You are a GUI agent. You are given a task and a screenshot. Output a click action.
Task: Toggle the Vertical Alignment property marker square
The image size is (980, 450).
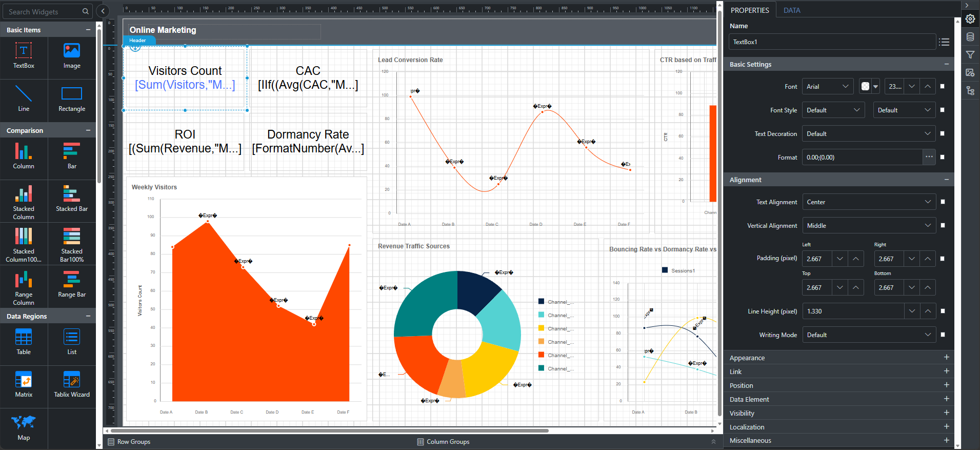coord(943,225)
